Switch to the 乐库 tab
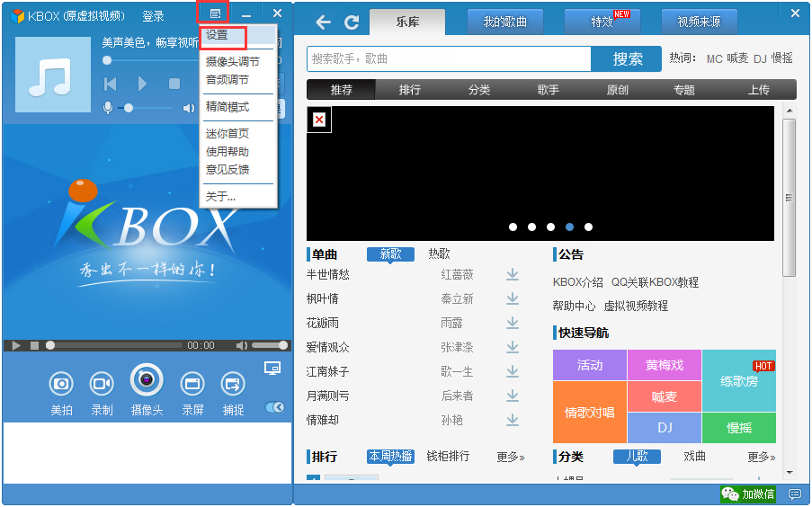812x507 pixels. pyautogui.click(x=407, y=22)
